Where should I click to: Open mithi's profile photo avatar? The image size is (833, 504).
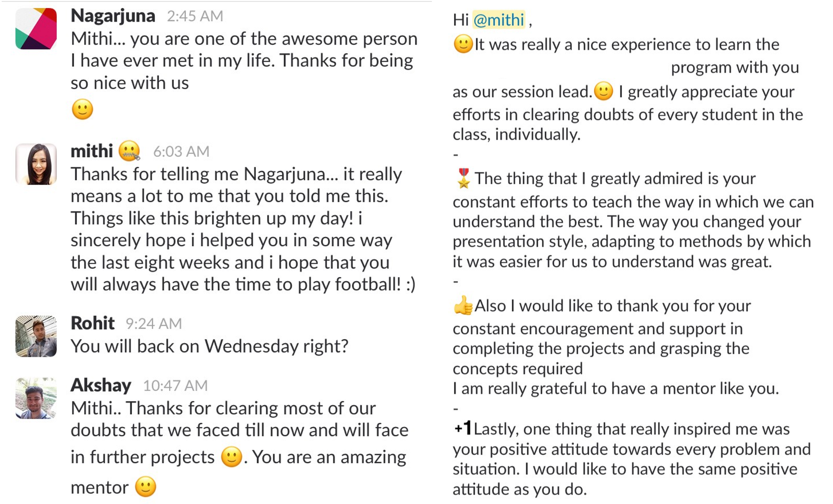36,164
